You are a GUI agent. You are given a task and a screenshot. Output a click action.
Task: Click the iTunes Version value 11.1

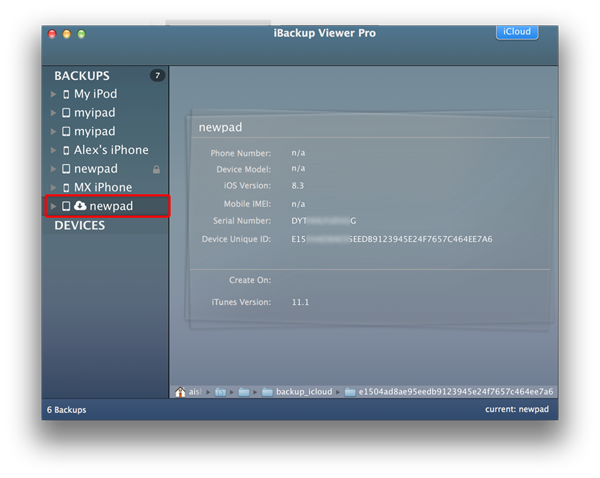(300, 302)
